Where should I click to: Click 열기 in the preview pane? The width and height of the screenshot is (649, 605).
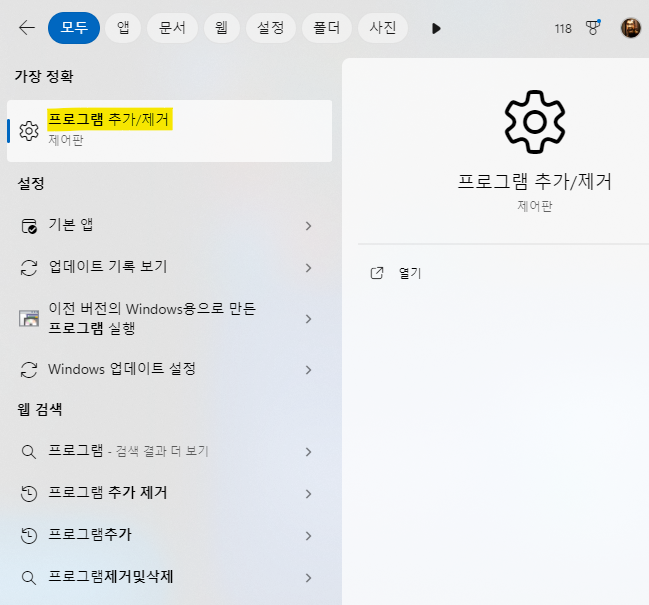[x=410, y=273]
